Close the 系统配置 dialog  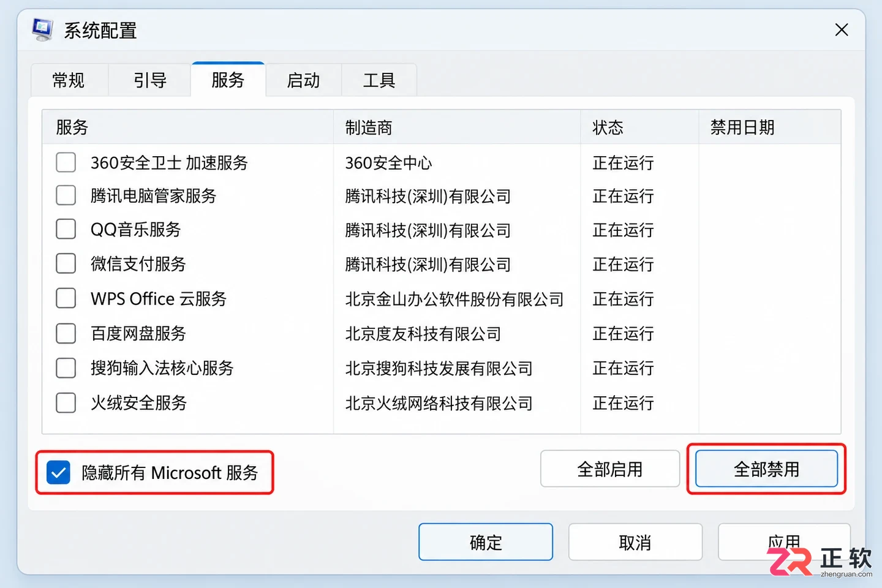842,30
